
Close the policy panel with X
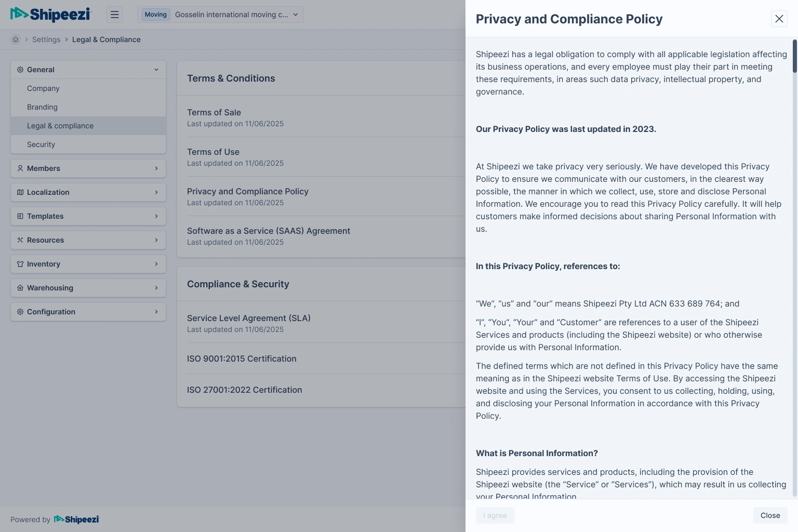pyautogui.click(x=779, y=19)
